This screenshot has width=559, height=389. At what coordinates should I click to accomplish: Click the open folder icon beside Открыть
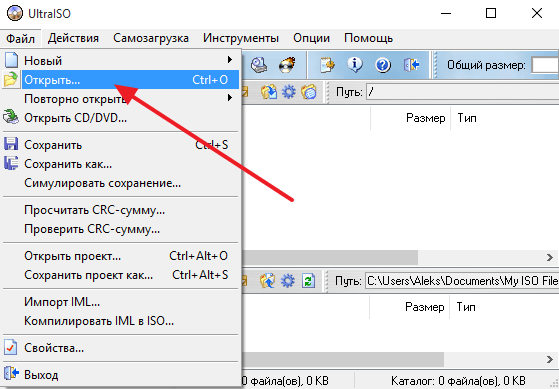[x=10, y=79]
